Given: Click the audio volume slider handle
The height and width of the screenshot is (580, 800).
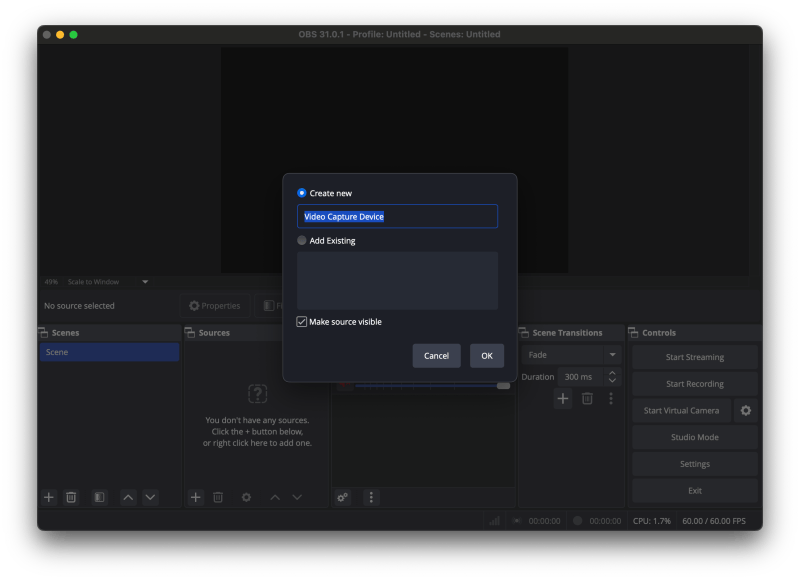Looking at the screenshot, I should [x=503, y=386].
